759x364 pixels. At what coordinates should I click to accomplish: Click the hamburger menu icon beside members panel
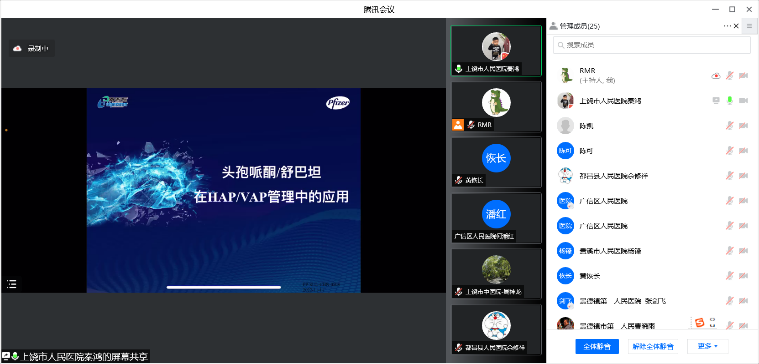[x=749, y=27]
